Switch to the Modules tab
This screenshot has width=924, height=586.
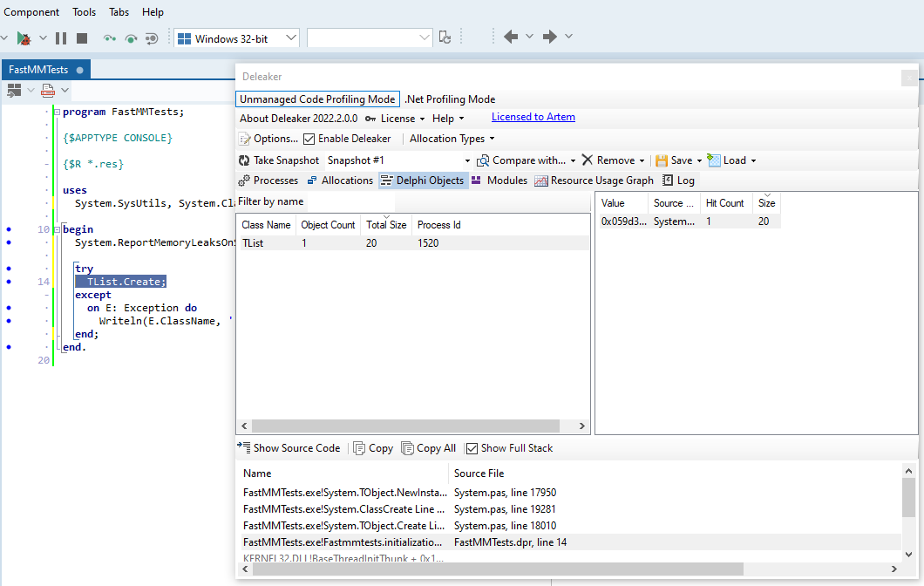point(499,181)
